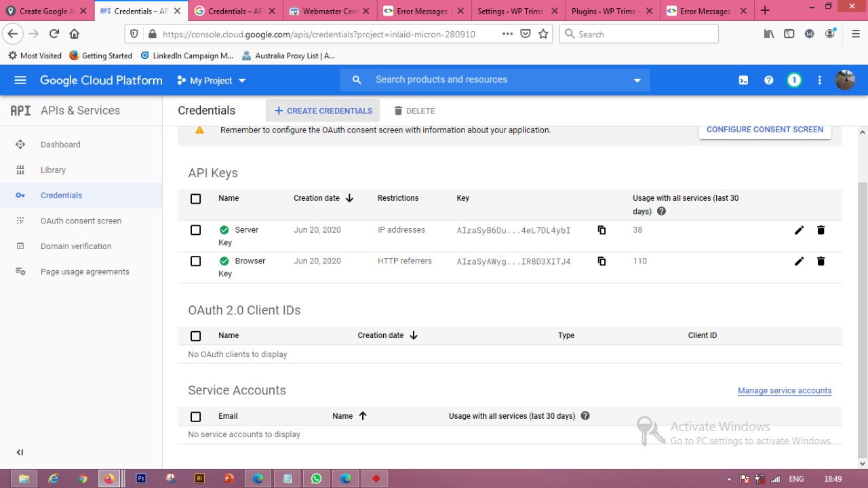Open Server Key name link
Screen dimensions: 868x488
pyautogui.click(x=238, y=236)
